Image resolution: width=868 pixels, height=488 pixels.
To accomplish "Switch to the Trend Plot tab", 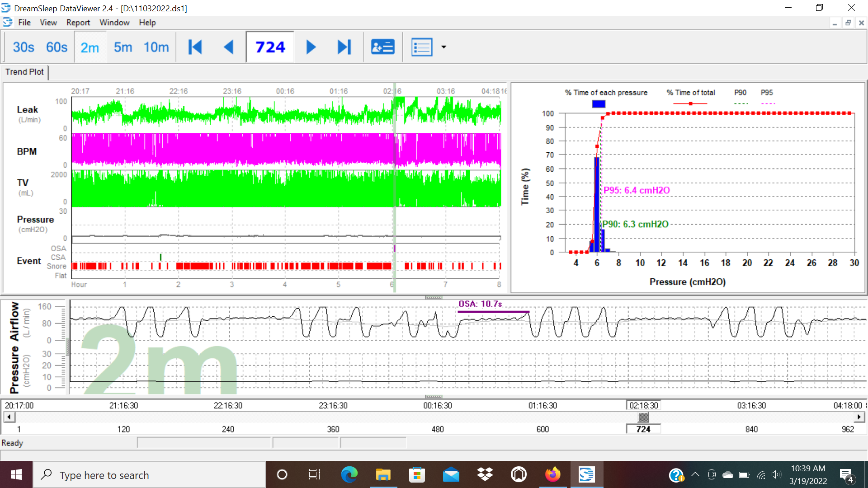I will coord(24,72).
